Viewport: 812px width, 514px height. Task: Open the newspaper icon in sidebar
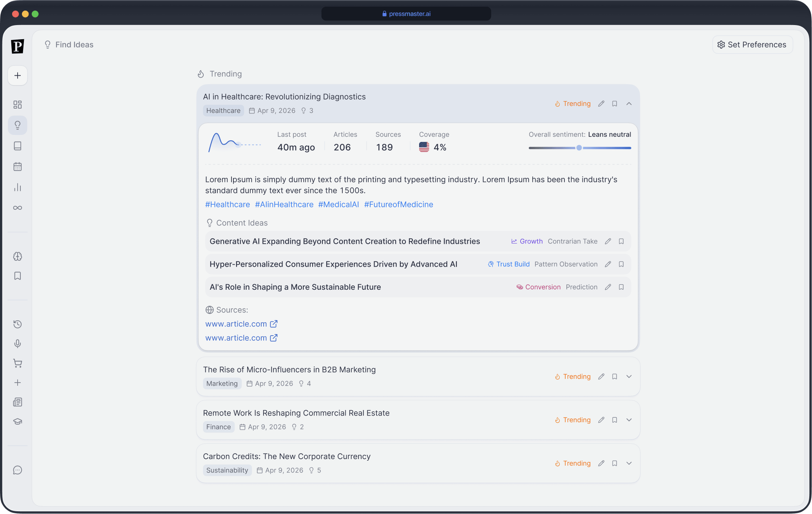pos(18,402)
